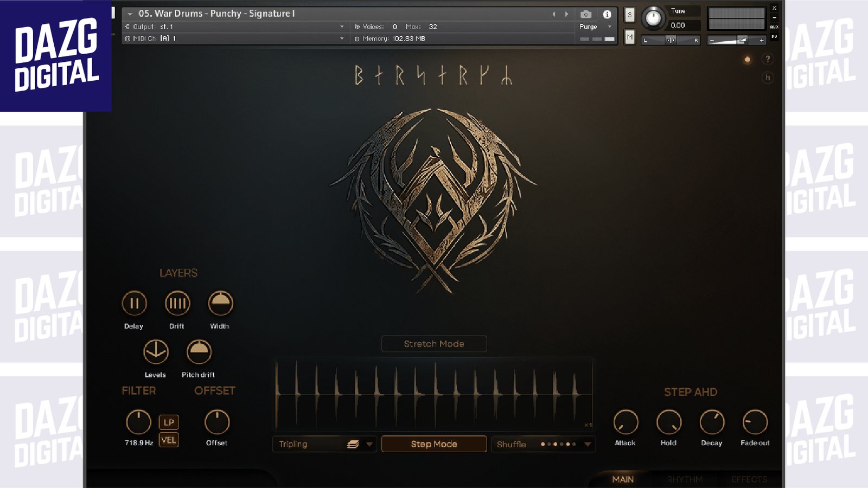Switch to the RHYTHM tab
868x488 pixels.
pyautogui.click(x=685, y=479)
